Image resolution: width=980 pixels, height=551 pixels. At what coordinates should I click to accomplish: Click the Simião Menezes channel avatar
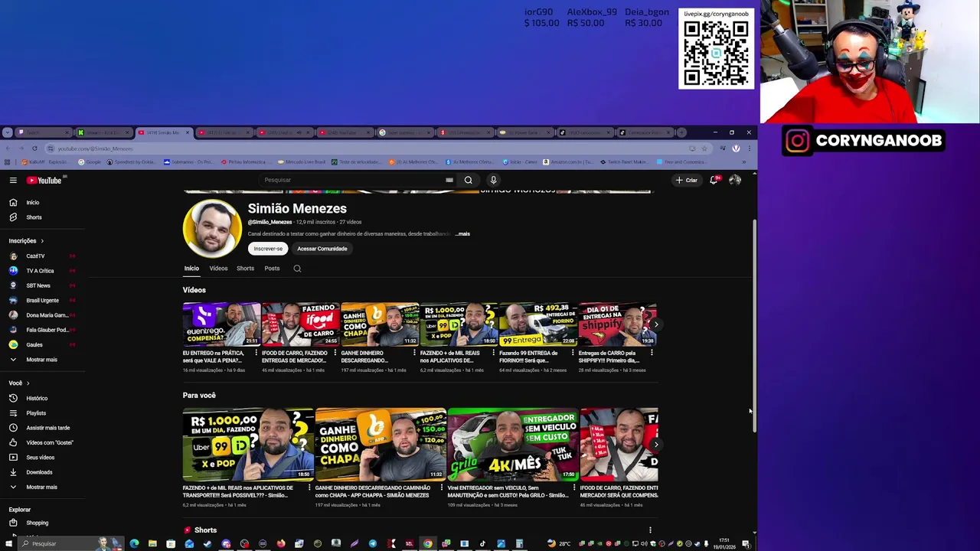click(212, 229)
